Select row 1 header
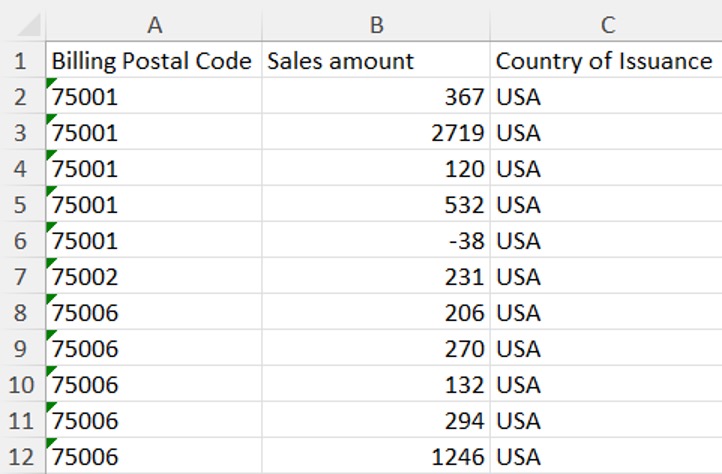722x474 pixels. tap(22, 60)
